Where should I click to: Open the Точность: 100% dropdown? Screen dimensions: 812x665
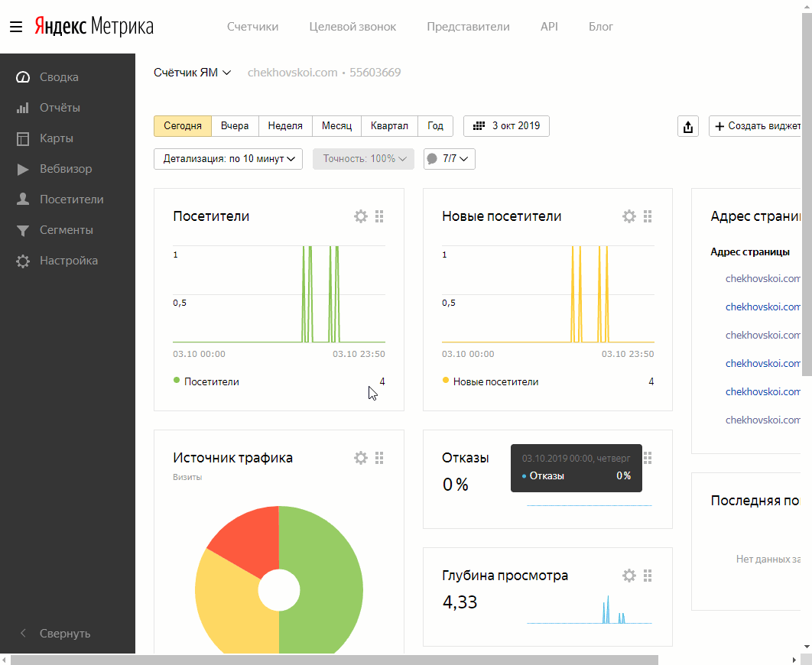[x=363, y=159]
